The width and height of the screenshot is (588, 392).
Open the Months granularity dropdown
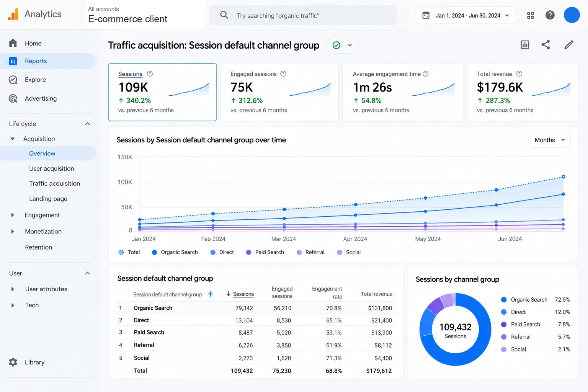tap(549, 140)
